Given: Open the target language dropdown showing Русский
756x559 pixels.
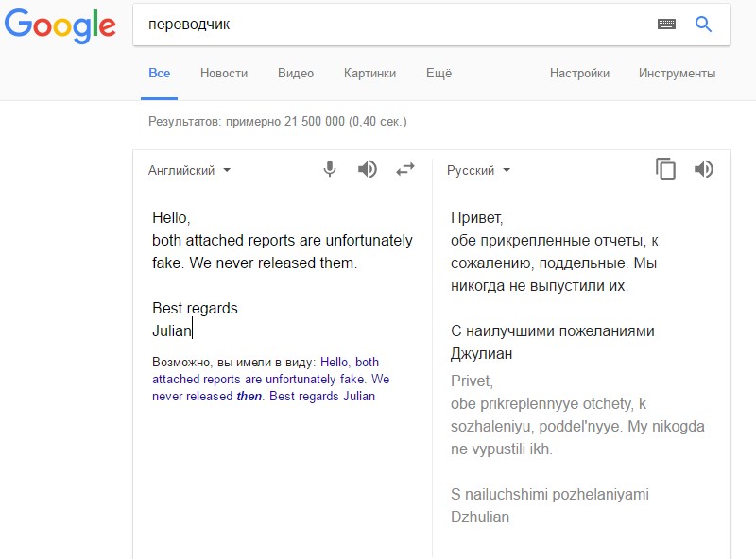Looking at the screenshot, I should pyautogui.click(x=477, y=170).
